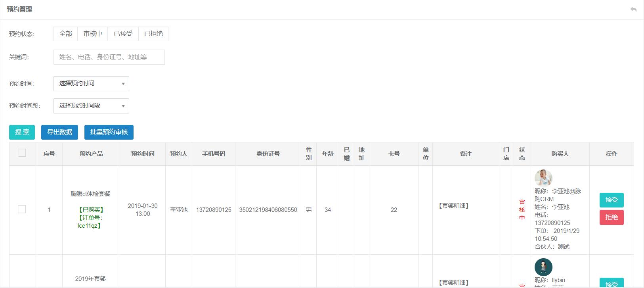Switch to the 已接受 status filter
Screen dimensions: 644x288
(x=123, y=34)
